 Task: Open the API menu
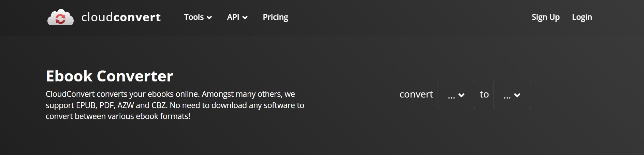[237, 17]
